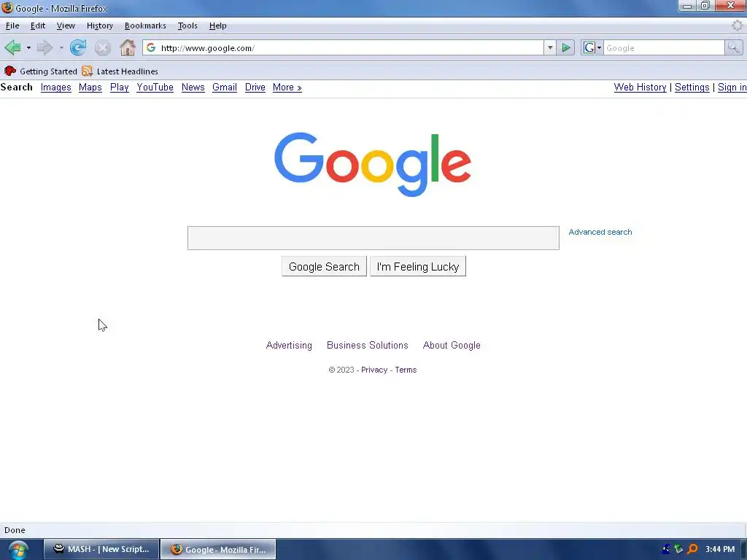Click the Google favicon in the address bar
The image size is (747, 560).
[x=151, y=47]
